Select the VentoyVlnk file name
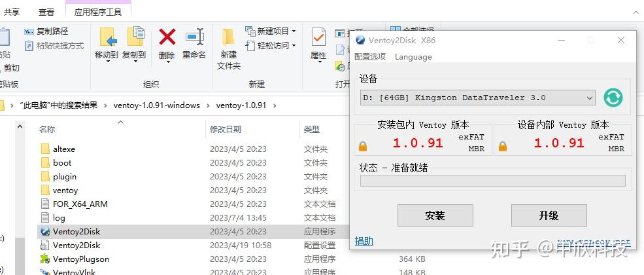This screenshot has height=275, width=644. 74,272
